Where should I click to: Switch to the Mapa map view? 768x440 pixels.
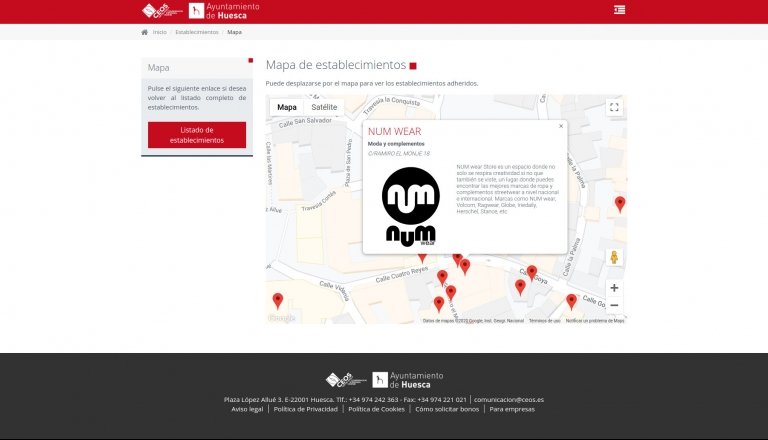click(287, 107)
